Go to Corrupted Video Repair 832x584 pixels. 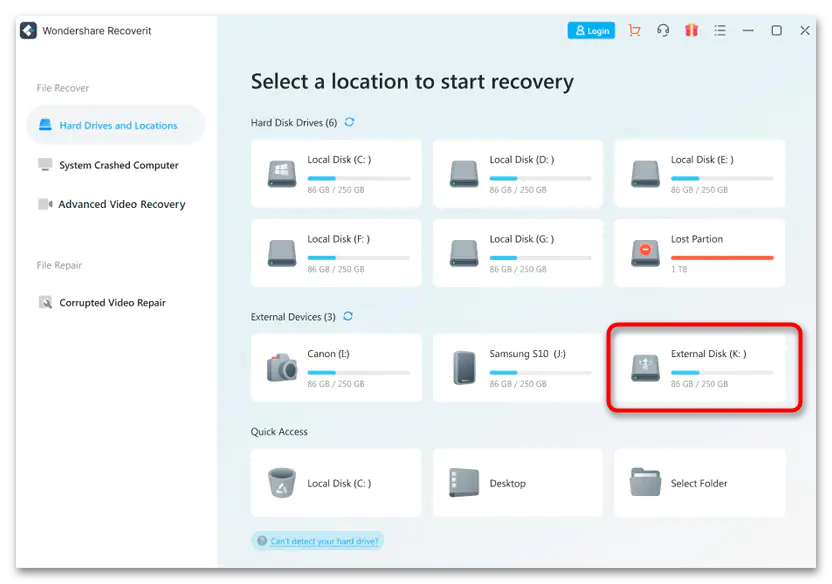point(111,302)
